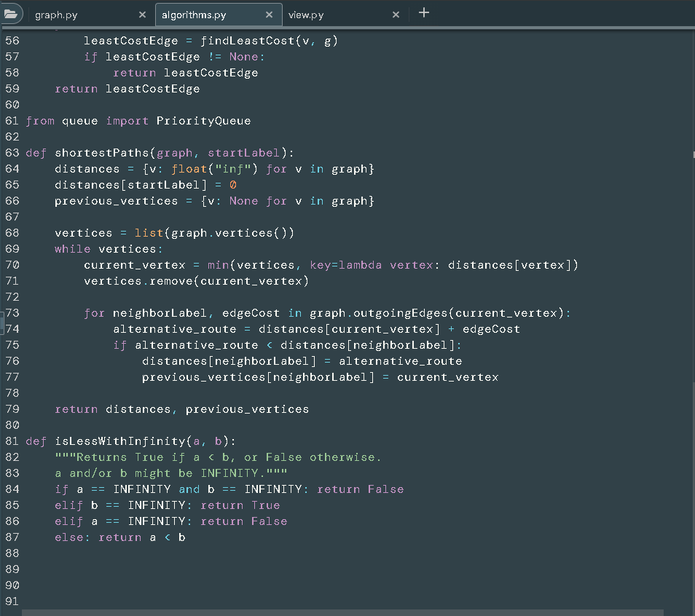695x616 pixels.
Task: Click 'alternative_route' assignment on line 74
Action: pyautogui.click(x=175, y=329)
